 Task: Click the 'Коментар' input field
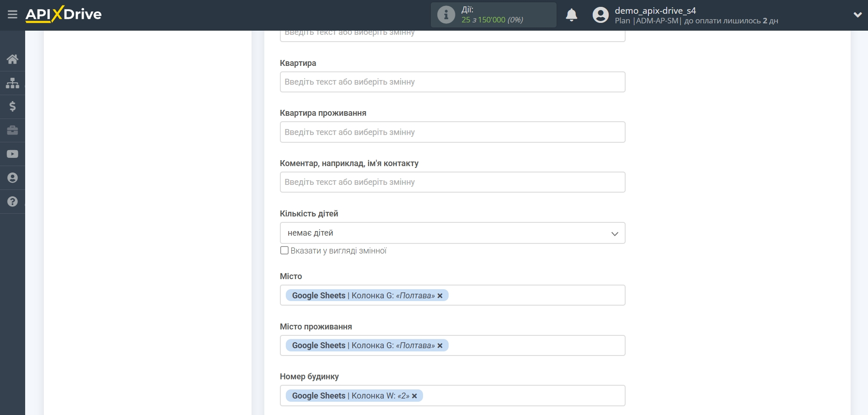tap(452, 182)
